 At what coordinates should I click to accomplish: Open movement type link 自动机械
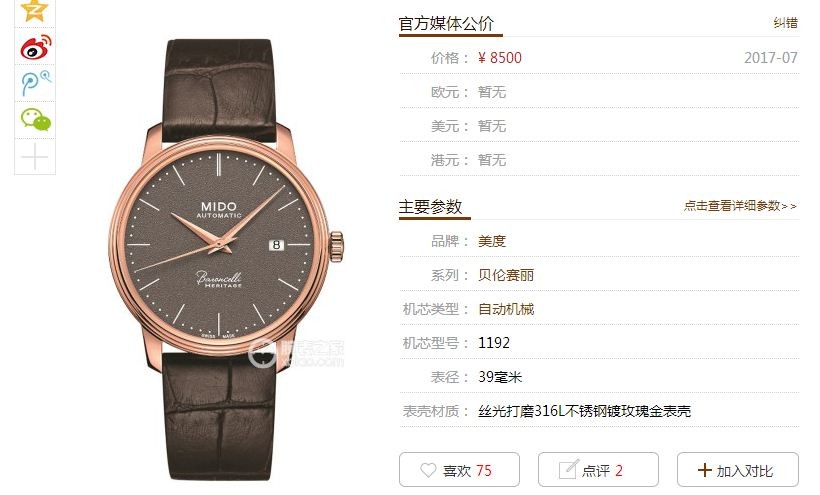click(x=506, y=309)
